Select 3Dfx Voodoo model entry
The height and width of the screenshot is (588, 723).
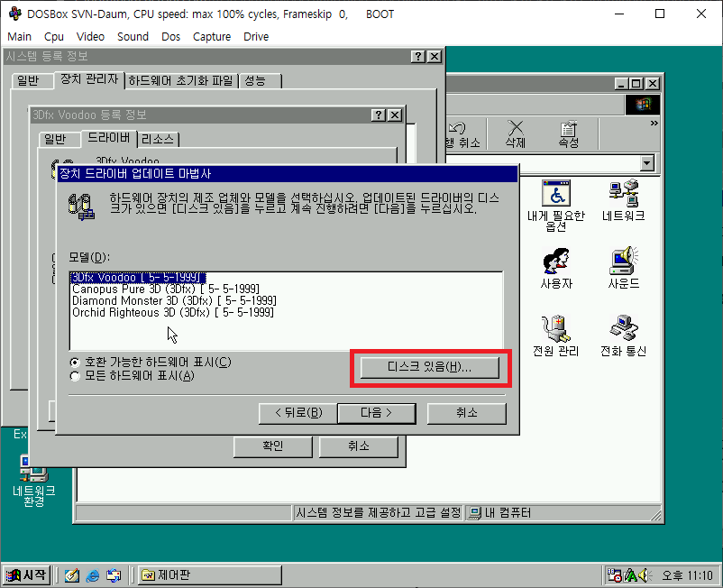[x=137, y=277]
